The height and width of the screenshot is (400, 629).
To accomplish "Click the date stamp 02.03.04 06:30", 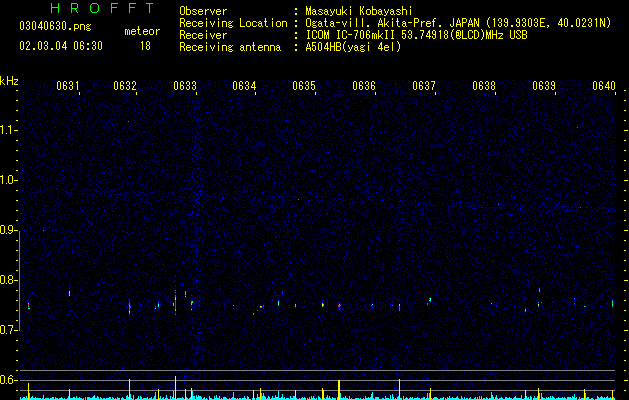I will [x=61, y=46].
